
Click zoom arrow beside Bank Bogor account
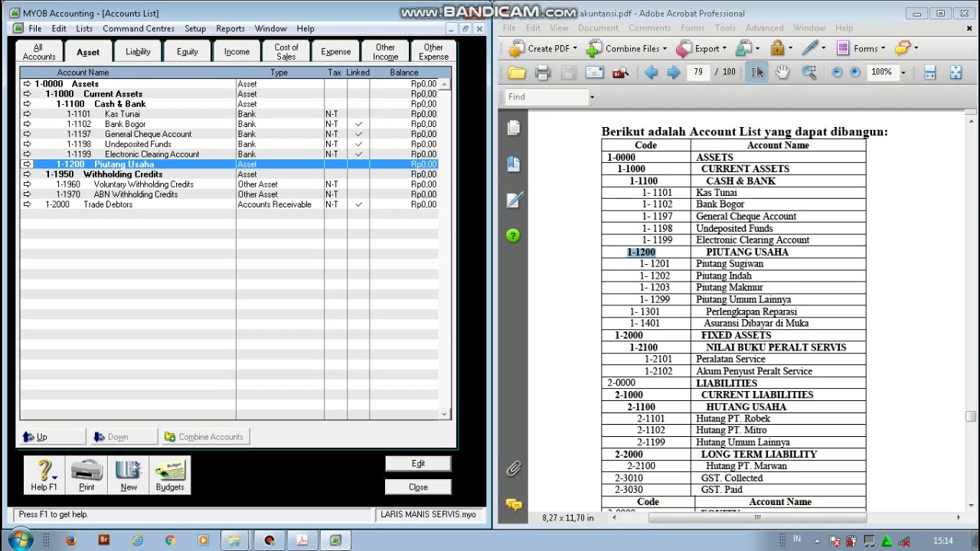[x=27, y=124]
